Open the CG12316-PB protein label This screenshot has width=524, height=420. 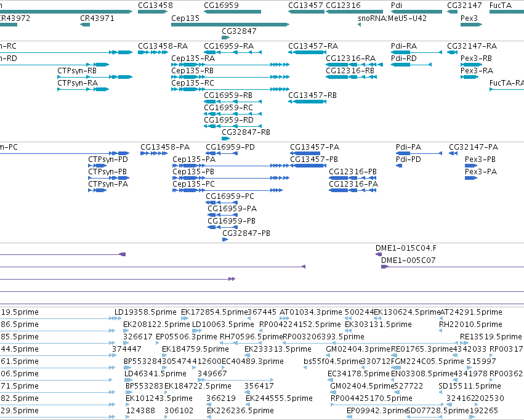coord(353,171)
